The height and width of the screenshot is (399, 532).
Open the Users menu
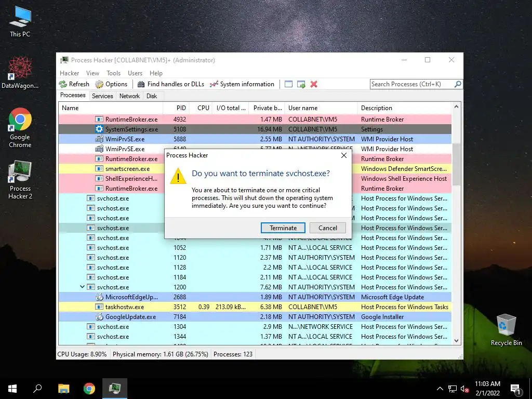135,73
